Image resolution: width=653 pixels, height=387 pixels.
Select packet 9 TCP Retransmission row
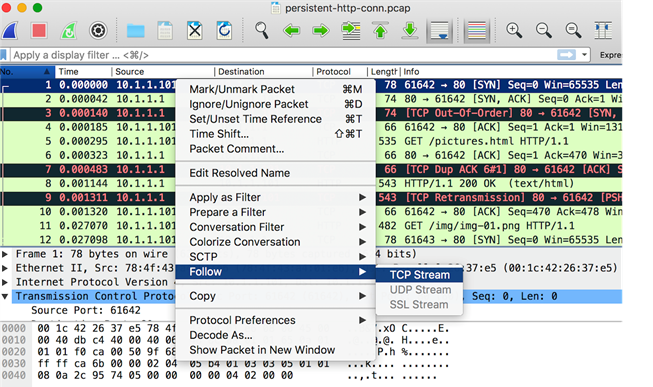pyautogui.click(x=311, y=197)
